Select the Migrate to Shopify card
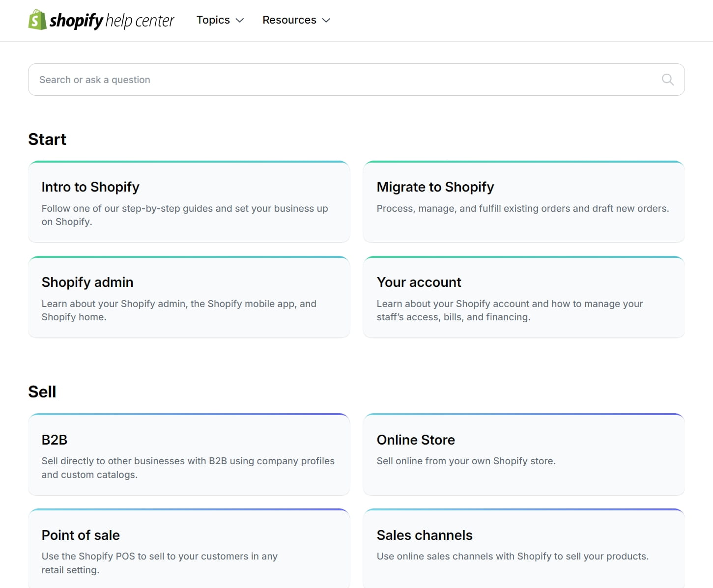Image resolution: width=713 pixels, height=588 pixels. point(523,202)
